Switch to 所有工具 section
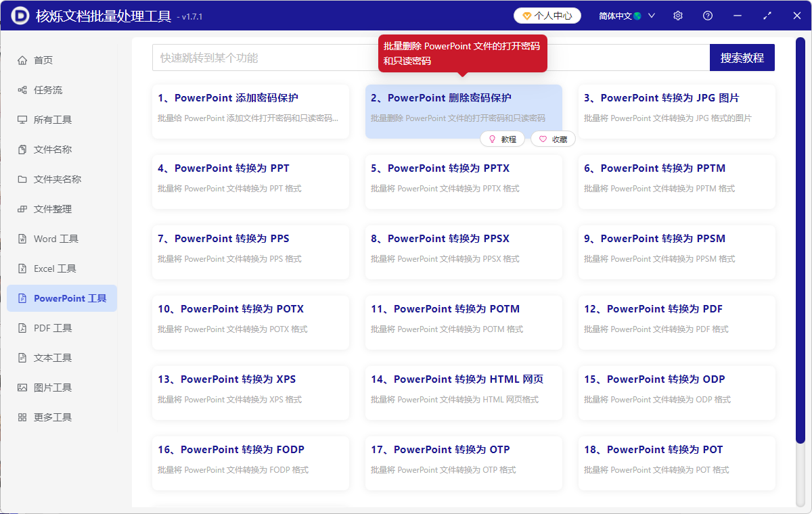 62,120
